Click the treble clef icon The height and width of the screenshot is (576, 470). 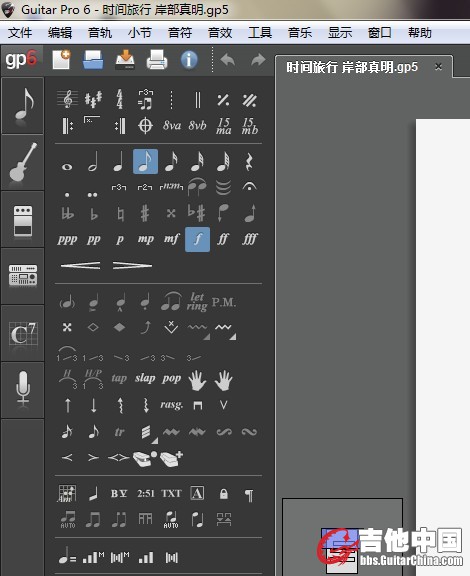tap(67, 99)
